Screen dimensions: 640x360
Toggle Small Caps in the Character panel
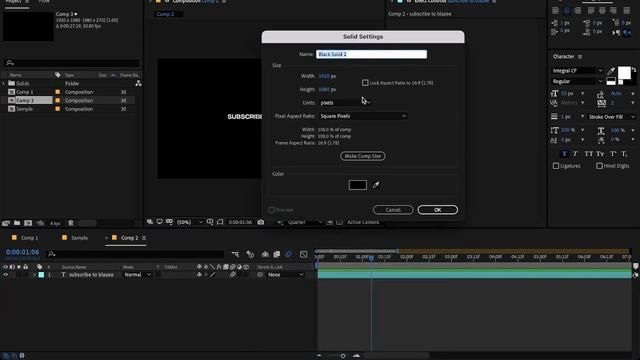600,154
